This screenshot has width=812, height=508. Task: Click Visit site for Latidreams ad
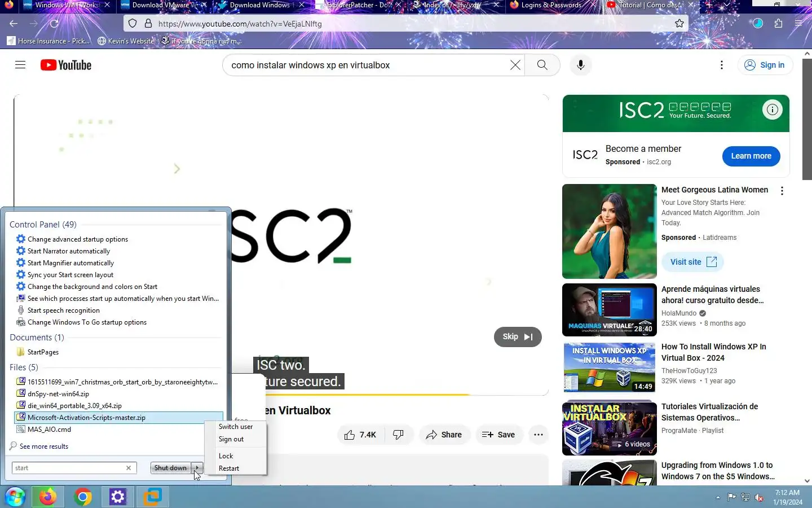[x=693, y=262]
